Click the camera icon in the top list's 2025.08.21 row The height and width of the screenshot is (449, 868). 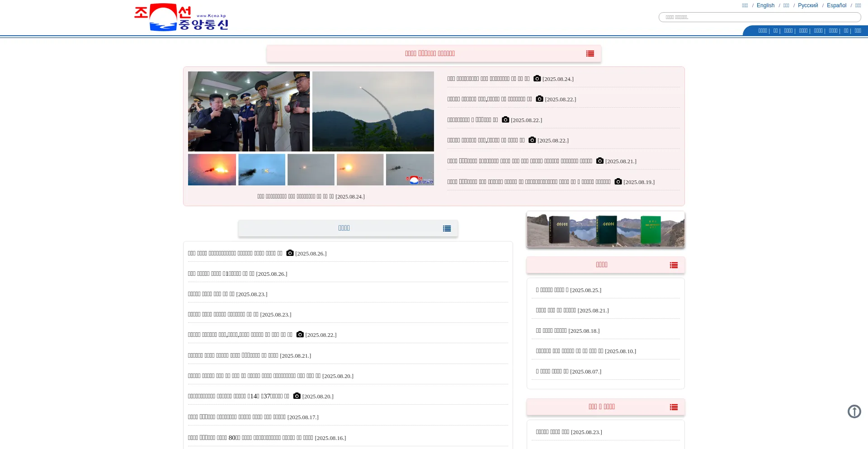(600, 161)
